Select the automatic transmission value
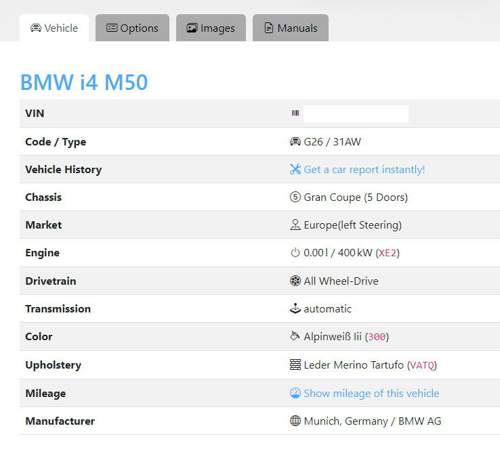The image size is (500, 468). coord(327,309)
